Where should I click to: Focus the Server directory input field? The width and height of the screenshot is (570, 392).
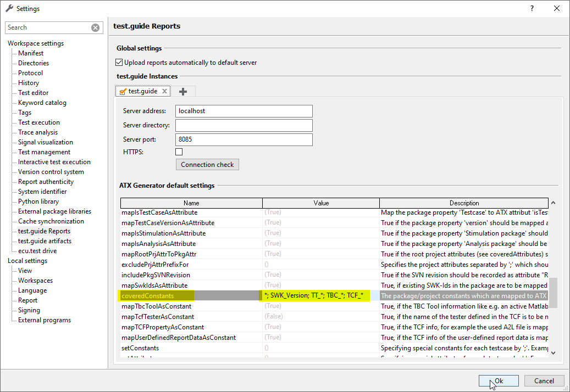pyautogui.click(x=244, y=125)
